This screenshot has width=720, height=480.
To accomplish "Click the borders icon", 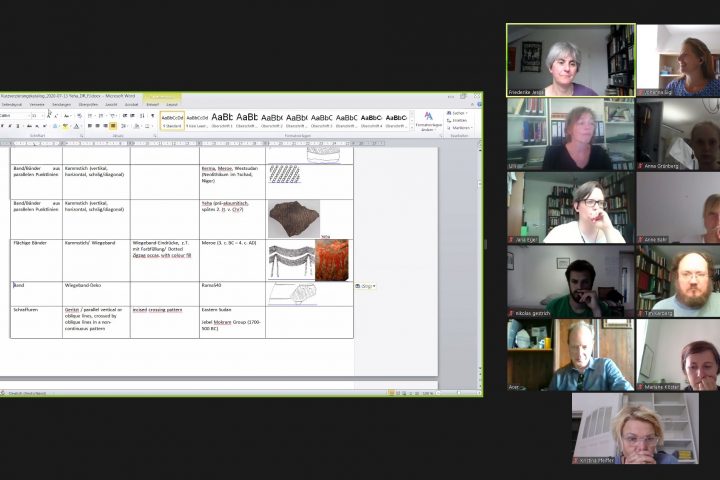I will point(148,126).
